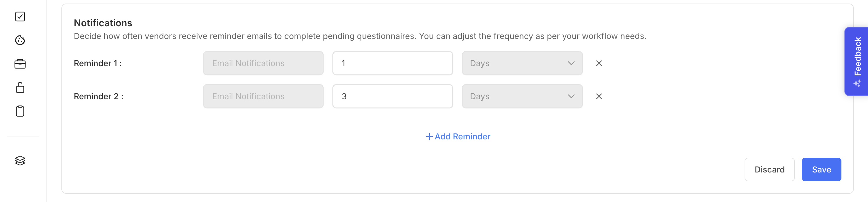
Task: Remove Reminder 1 with the X icon
Action: tap(598, 63)
